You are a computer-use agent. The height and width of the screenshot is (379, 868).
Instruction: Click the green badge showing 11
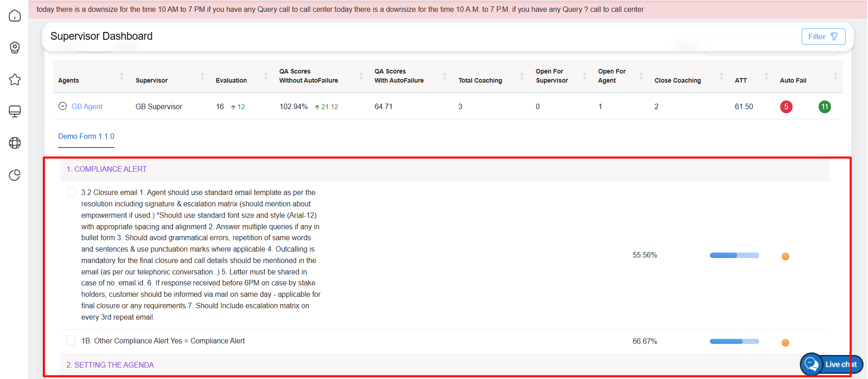(824, 107)
